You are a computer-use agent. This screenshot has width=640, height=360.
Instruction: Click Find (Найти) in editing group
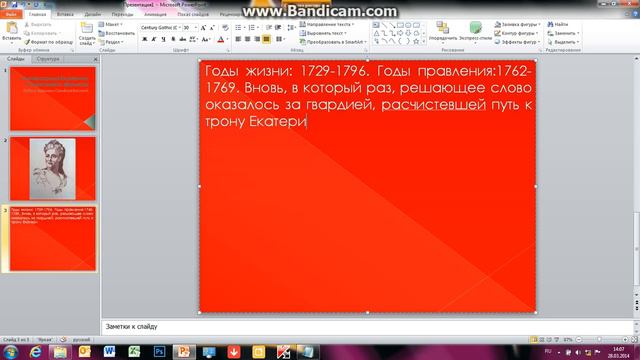[x=558, y=24]
